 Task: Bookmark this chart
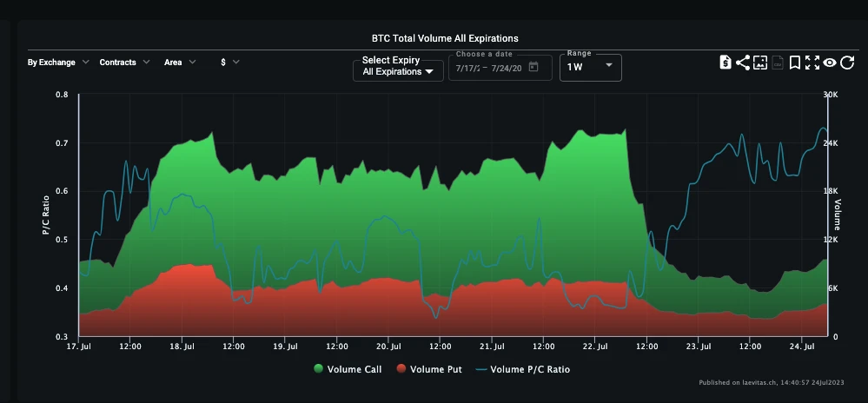(795, 63)
